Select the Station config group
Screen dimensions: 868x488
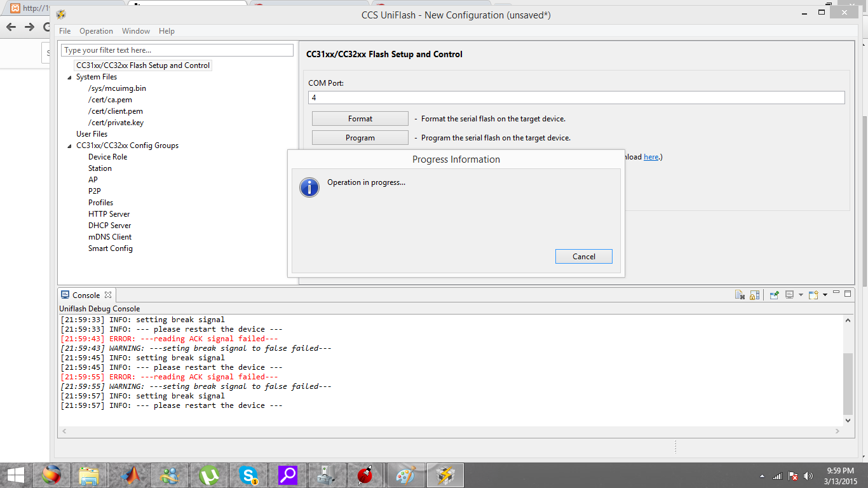point(100,168)
